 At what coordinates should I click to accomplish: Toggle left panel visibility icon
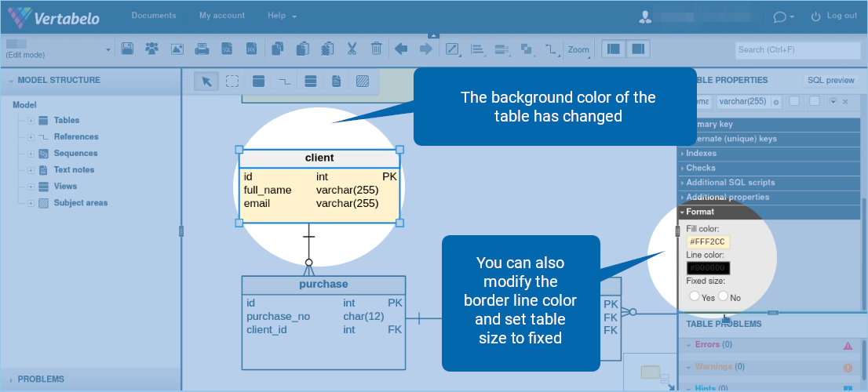coord(614,49)
